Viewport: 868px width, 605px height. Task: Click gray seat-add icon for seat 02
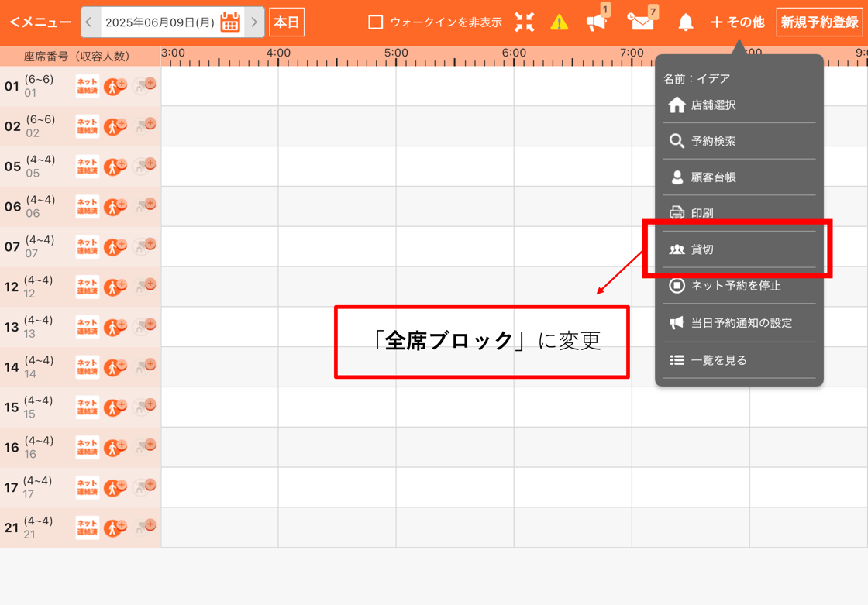click(144, 125)
